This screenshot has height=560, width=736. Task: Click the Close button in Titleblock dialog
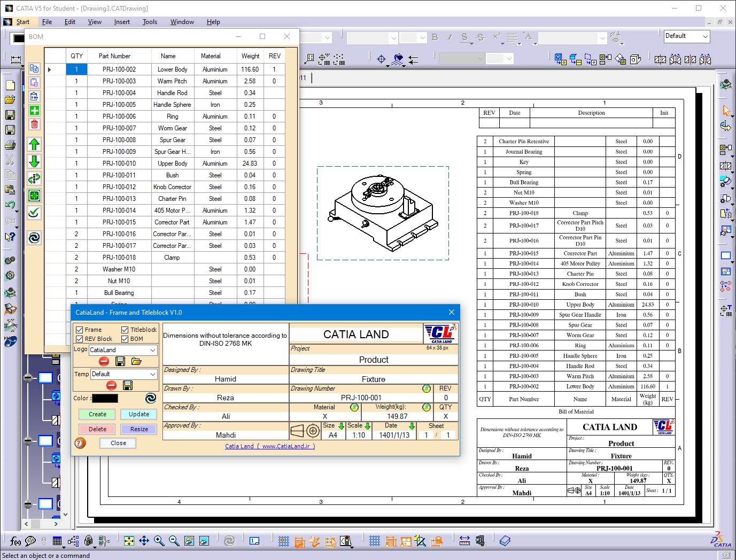coord(118,443)
